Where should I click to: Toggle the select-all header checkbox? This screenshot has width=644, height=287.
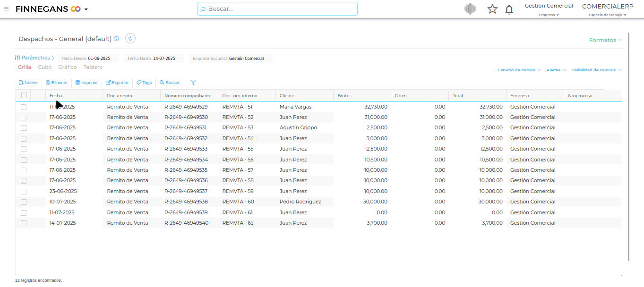[x=24, y=95]
